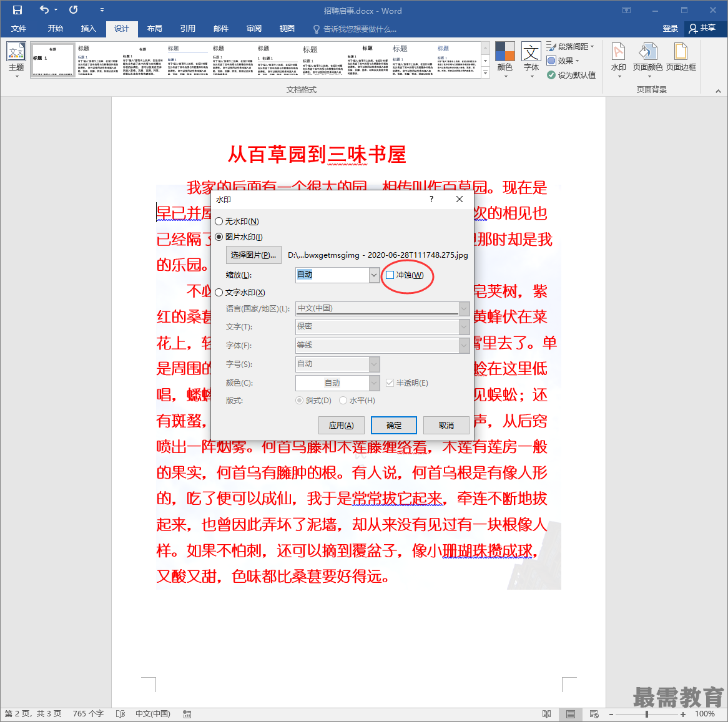Click 确定 OK button

tap(394, 425)
